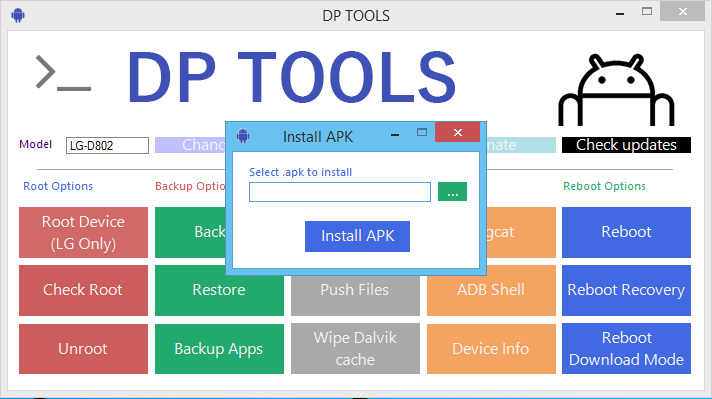The width and height of the screenshot is (712, 399).
Task: Close the DP TOOLS main window
Action: point(682,11)
